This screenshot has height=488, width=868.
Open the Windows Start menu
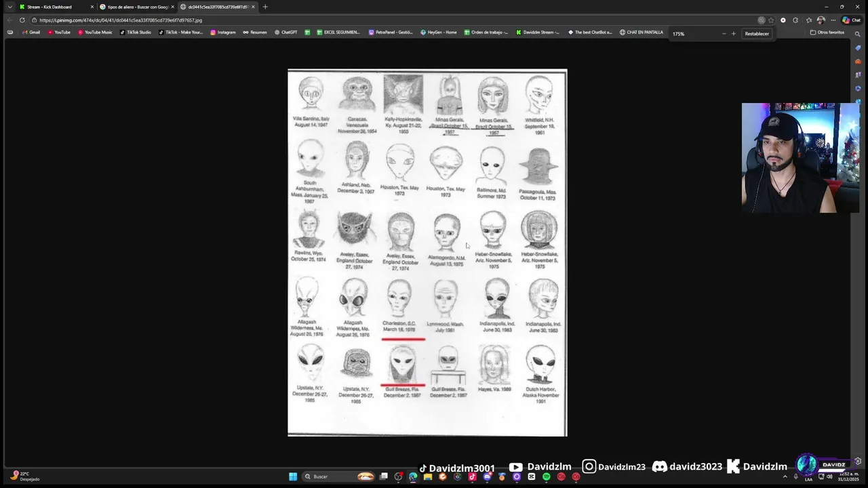(x=293, y=476)
